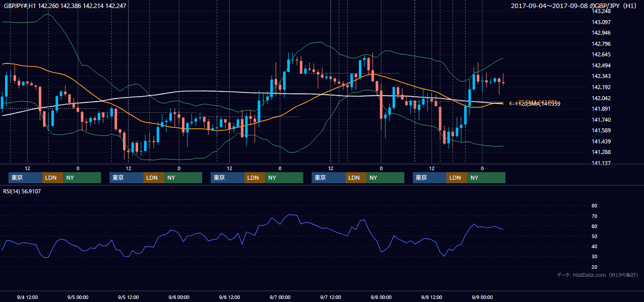Pick the 142.645 price axis value

[602, 54]
